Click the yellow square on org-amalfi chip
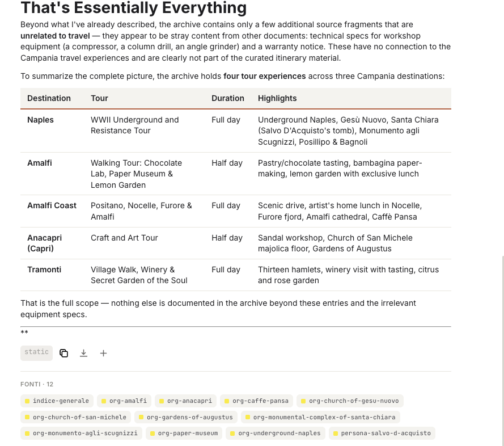The width and height of the screenshot is (504, 446). (104, 401)
